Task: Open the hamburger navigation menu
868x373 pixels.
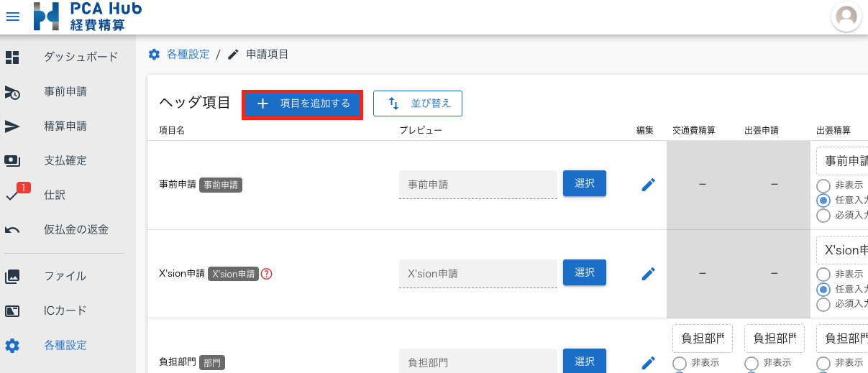Action: coord(13,17)
